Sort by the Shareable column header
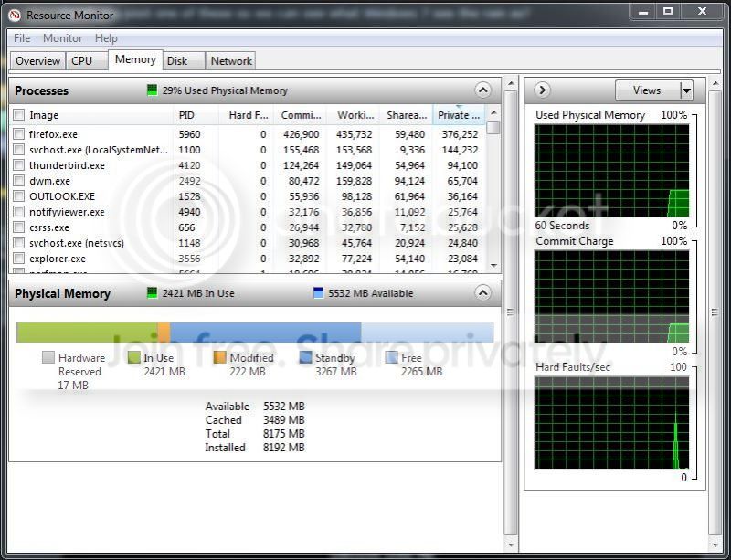 407,115
